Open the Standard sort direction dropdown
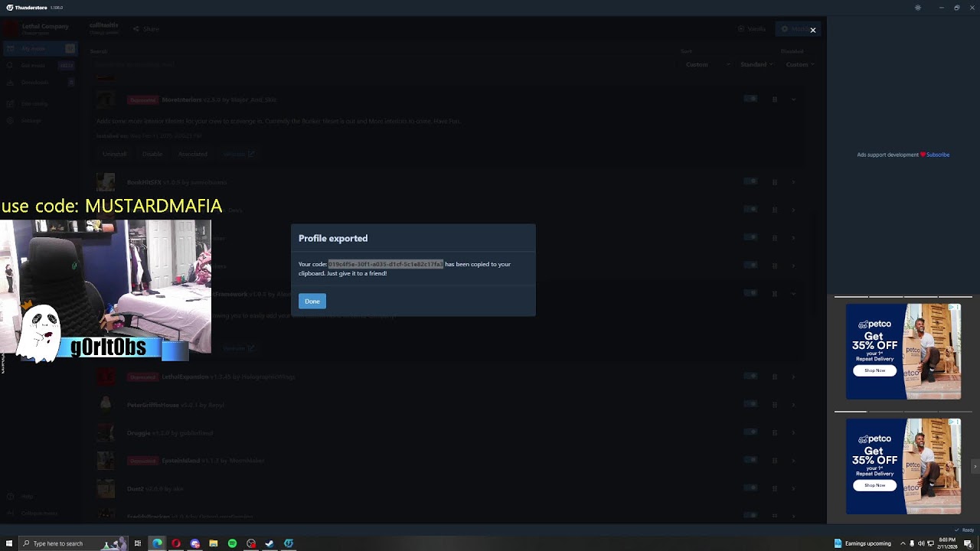The width and height of the screenshot is (980, 551). pos(757,64)
